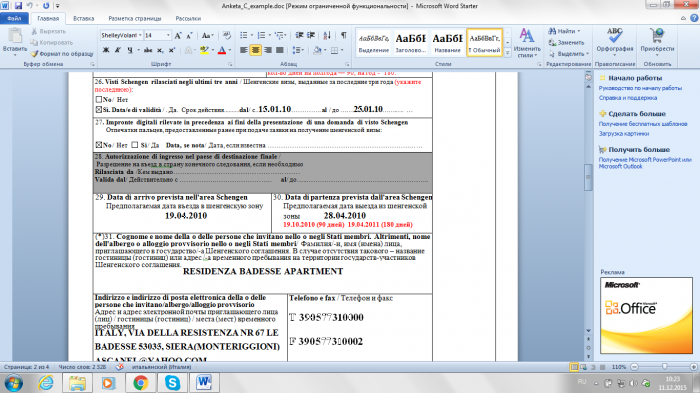Toggle italic text formatting
This screenshot has height=393, width=700.
tap(117, 50)
